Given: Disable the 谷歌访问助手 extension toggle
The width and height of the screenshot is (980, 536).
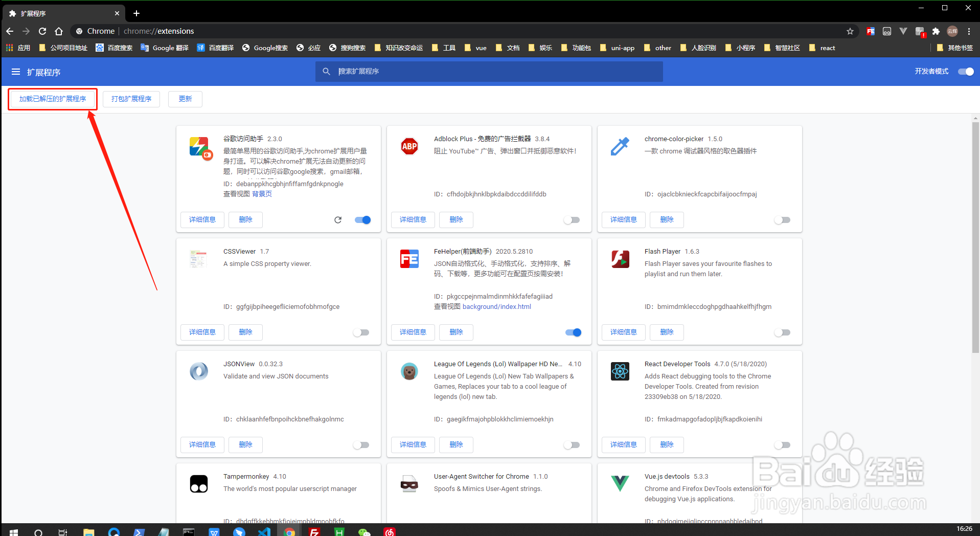Looking at the screenshot, I should coord(363,220).
